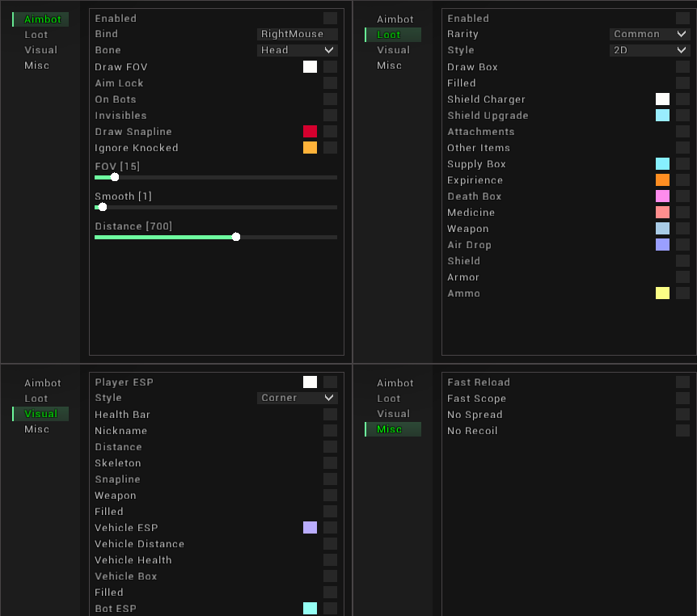697x616 pixels.
Task: Enable the Health Bar checkbox
Action: [x=330, y=414]
